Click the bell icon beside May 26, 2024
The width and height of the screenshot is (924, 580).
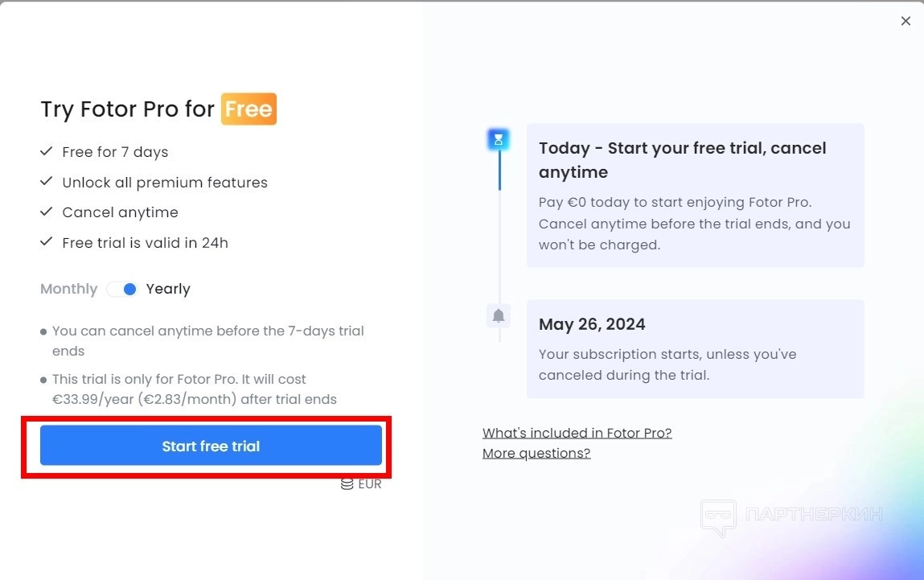click(x=499, y=315)
